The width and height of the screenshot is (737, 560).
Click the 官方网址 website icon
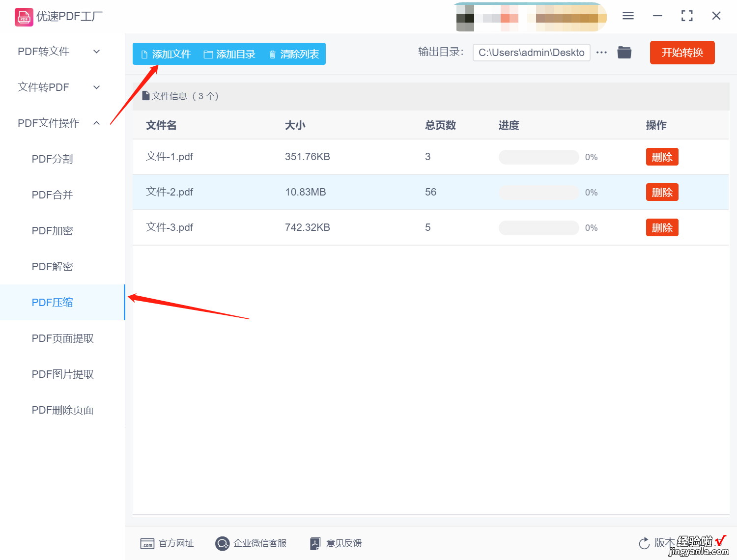click(147, 543)
